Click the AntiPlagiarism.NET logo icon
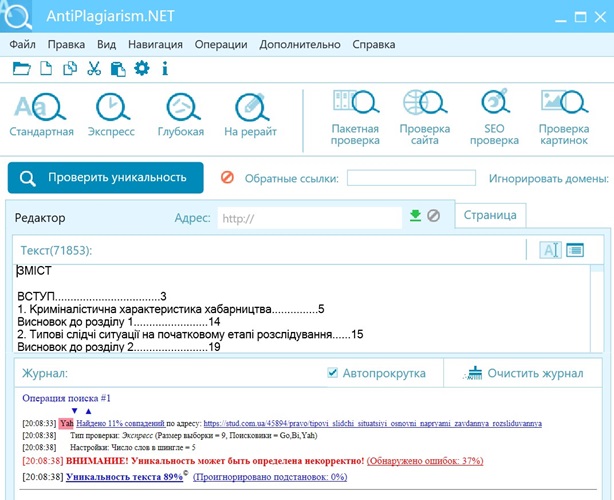This screenshot has height=500, width=614. tap(16, 16)
